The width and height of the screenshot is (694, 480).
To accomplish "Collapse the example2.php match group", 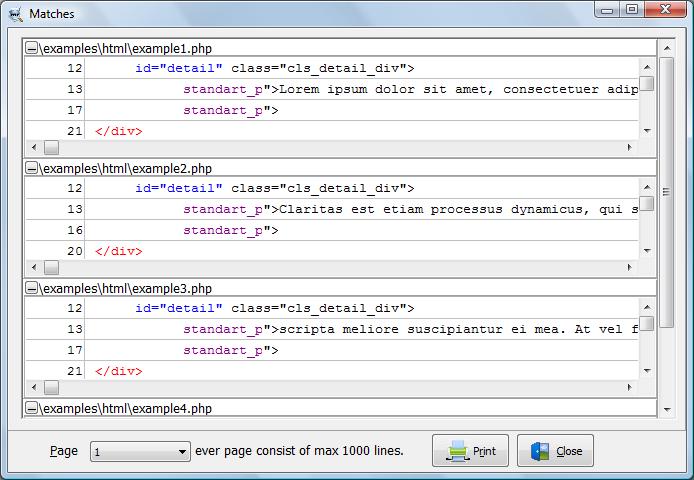I will click(x=31, y=168).
